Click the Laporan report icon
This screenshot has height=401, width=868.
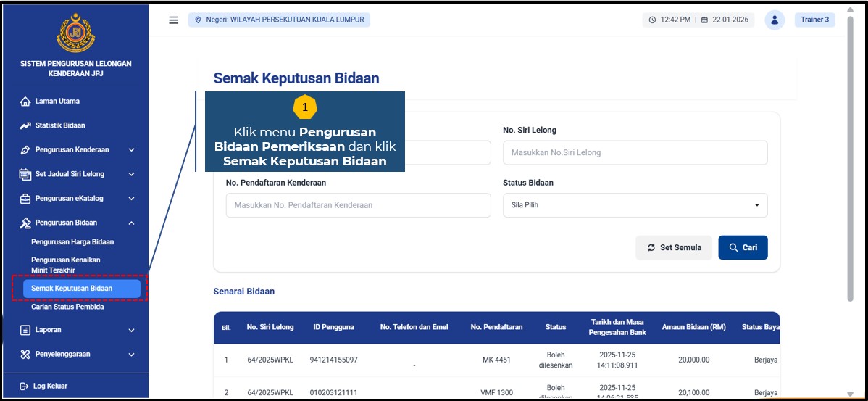pyautogui.click(x=25, y=331)
